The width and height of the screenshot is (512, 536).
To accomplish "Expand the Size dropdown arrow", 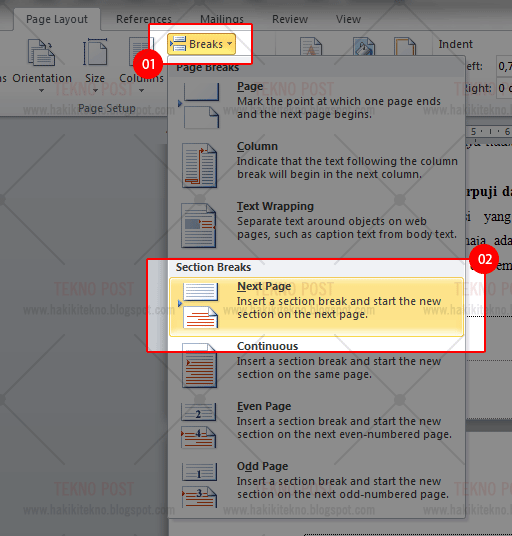I will pyautogui.click(x=95, y=91).
